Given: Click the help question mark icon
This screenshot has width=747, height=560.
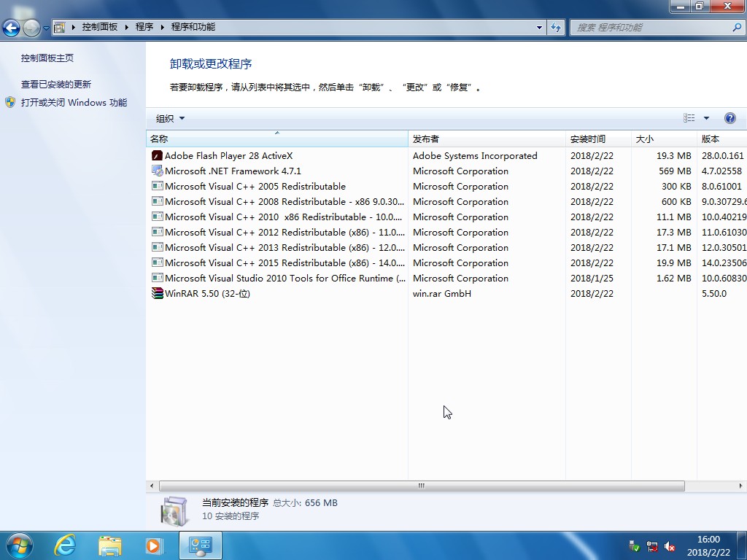Looking at the screenshot, I should click(729, 118).
